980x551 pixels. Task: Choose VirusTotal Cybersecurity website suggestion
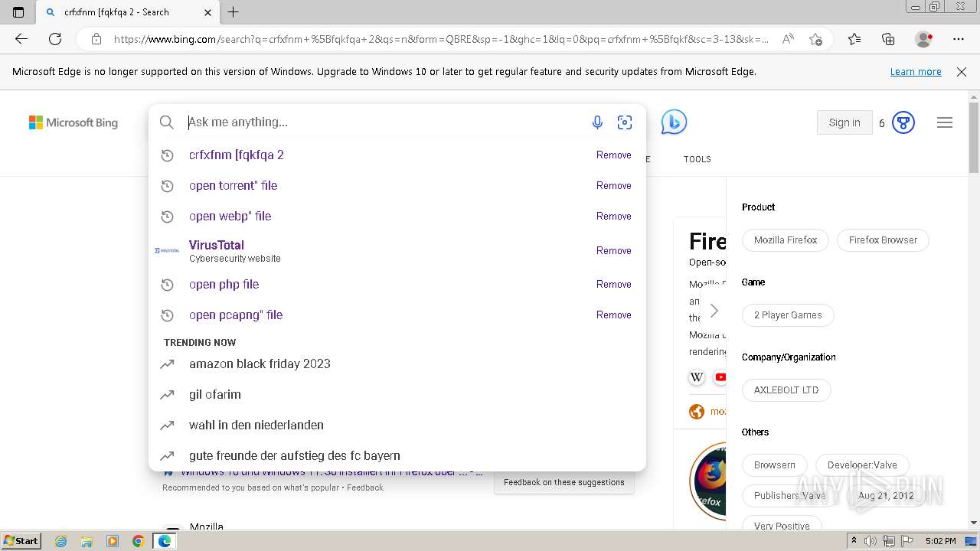coord(397,250)
